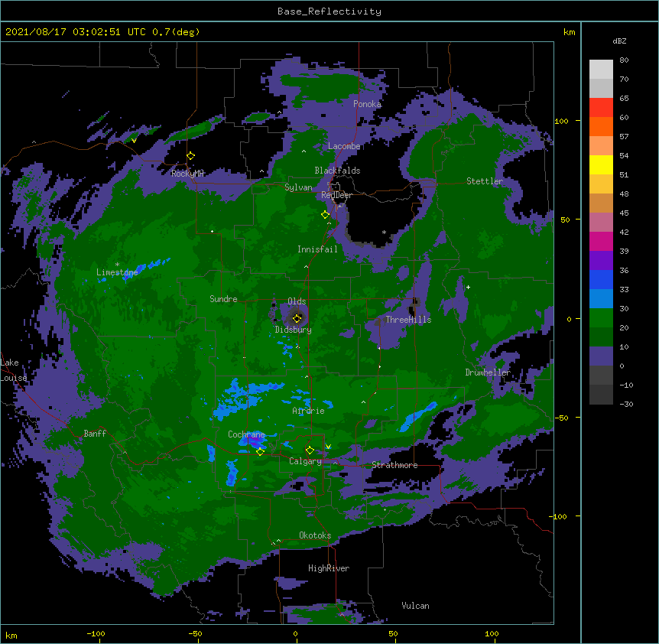Click the yellow diamond marker south of RedDeer
This screenshot has width=659, height=644.
pos(325,215)
